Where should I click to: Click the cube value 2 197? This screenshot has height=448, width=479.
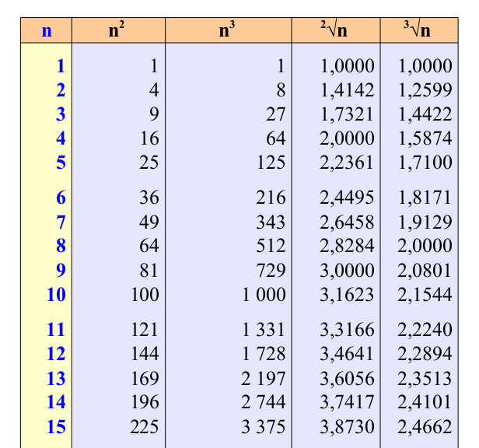pyautogui.click(x=264, y=379)
